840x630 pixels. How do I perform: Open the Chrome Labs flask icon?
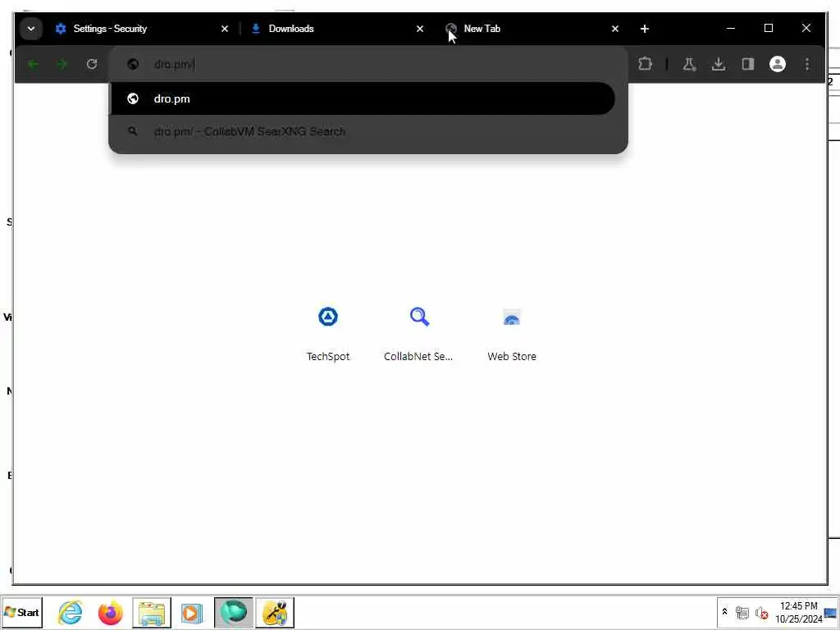tap(689, 64)
